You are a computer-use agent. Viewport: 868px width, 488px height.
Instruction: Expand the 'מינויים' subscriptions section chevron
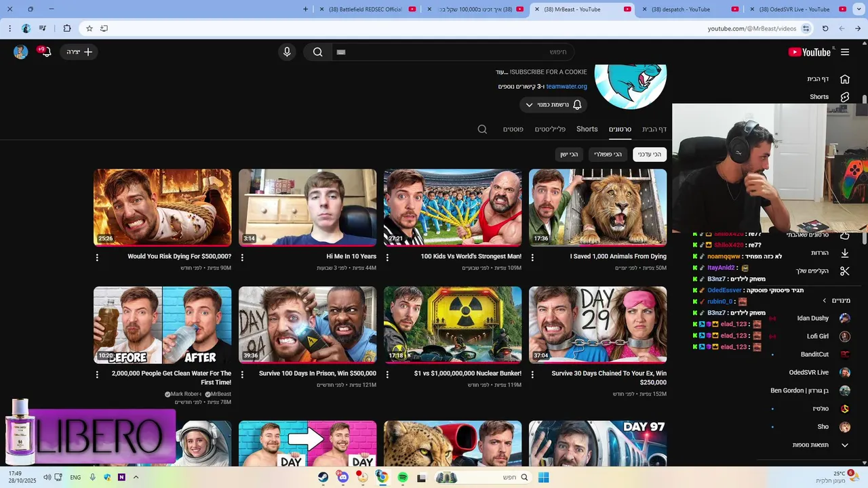pyautogui.click(x=825, y=300)
